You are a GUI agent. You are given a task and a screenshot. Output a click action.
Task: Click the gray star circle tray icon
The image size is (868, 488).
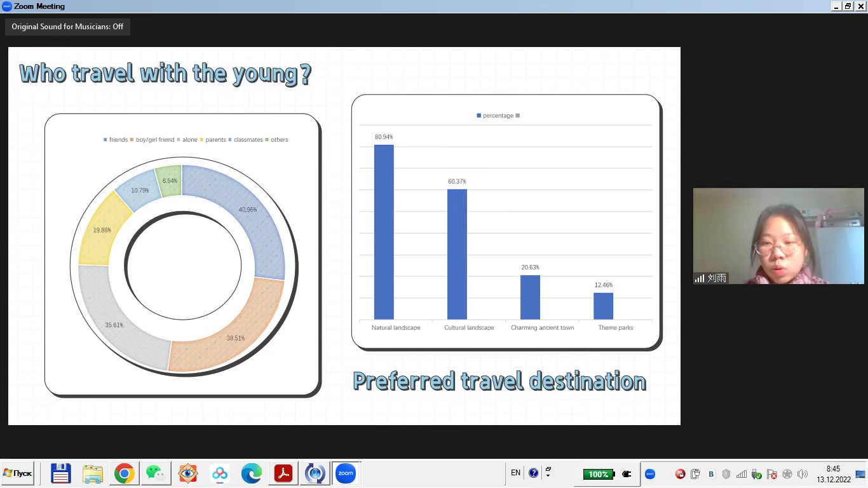[x=787, y=474]
